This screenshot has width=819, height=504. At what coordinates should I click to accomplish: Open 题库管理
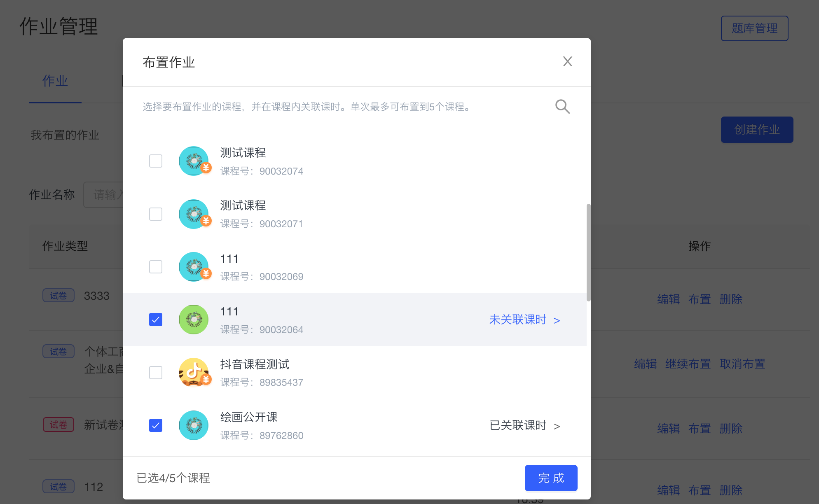tap(754, 28)
